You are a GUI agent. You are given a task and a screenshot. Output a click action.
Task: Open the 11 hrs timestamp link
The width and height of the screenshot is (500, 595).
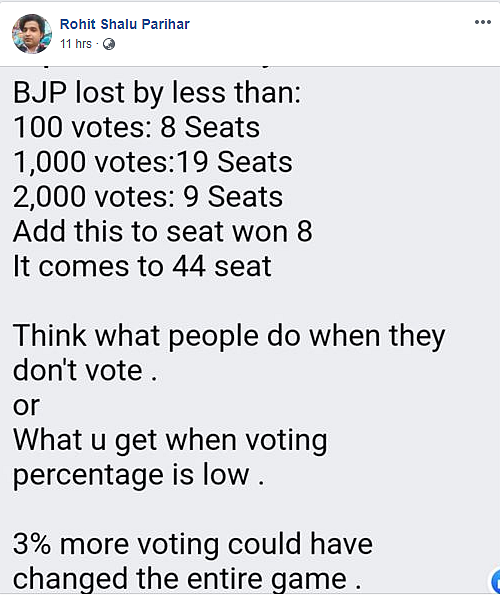point(76,44)
